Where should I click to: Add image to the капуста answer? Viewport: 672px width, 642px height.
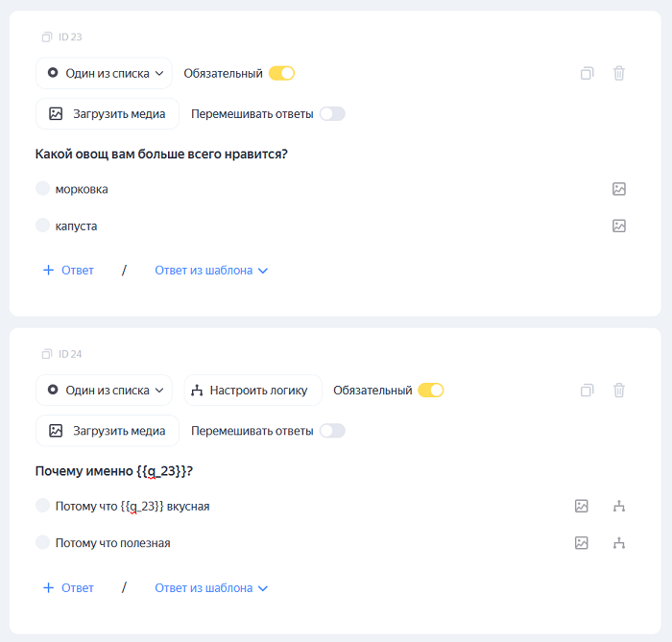coord(619,226)
